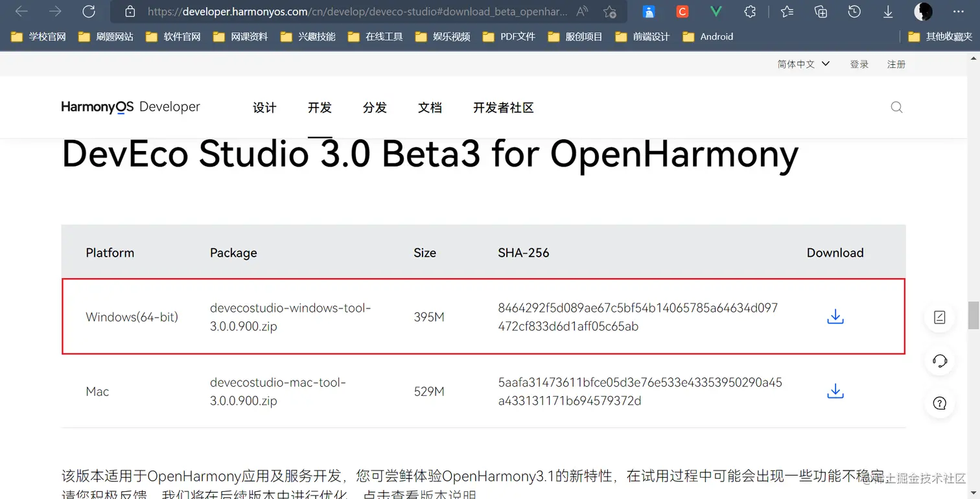Open the 文档 navigation menu
Image resolution: width=980 pixels, height=499 pixels.
(x=430, y=108)
